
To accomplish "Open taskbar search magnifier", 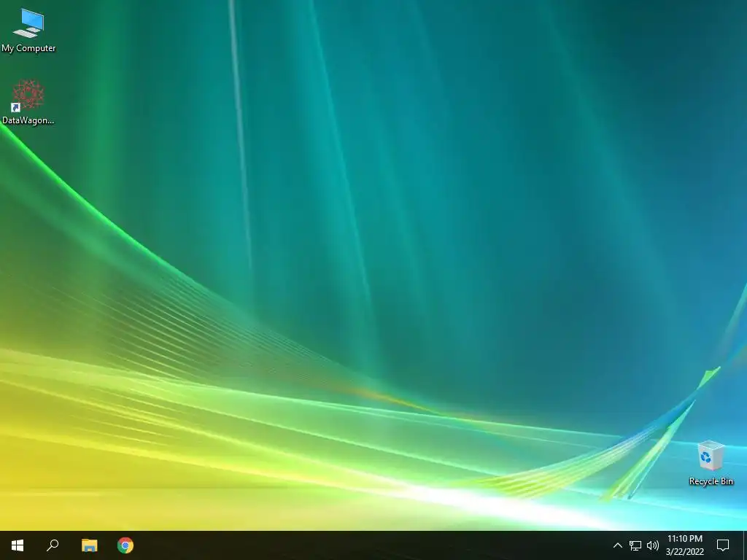I will tap(53, 545).
